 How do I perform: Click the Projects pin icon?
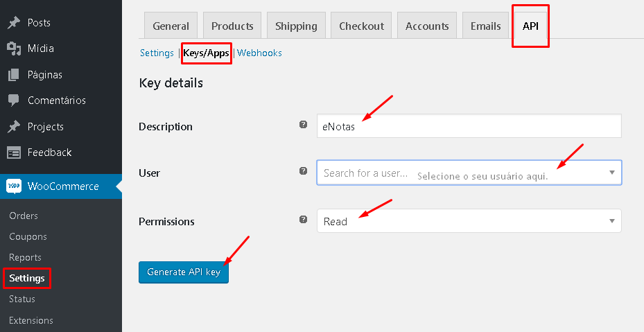coord(14,127)
